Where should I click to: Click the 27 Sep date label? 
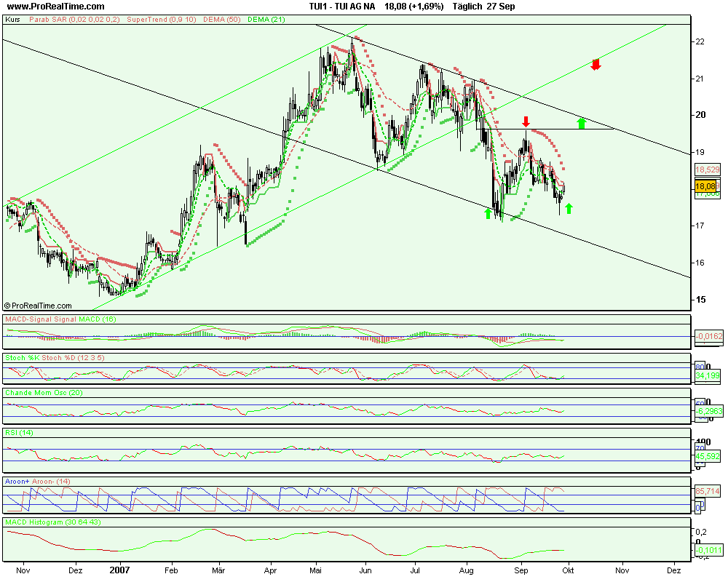point(501,7)
